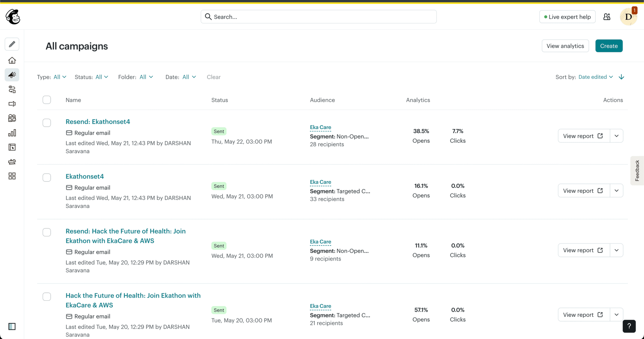Open the Status filter dropdown
This screenshot has height=339, width=644.
tap(102, 77)
